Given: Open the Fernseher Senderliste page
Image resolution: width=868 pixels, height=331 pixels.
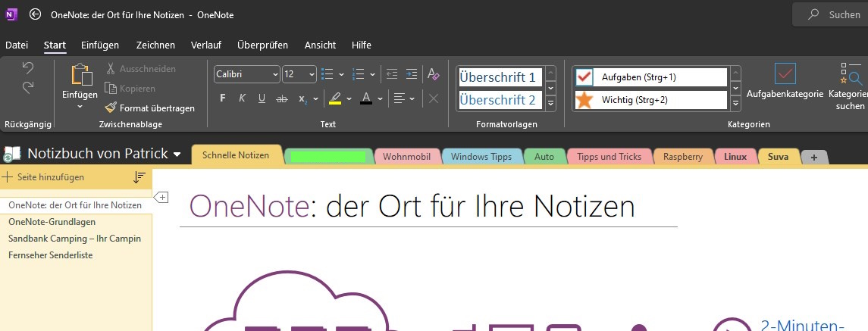Looking at the screenshot, I should [x=50, y=255].
